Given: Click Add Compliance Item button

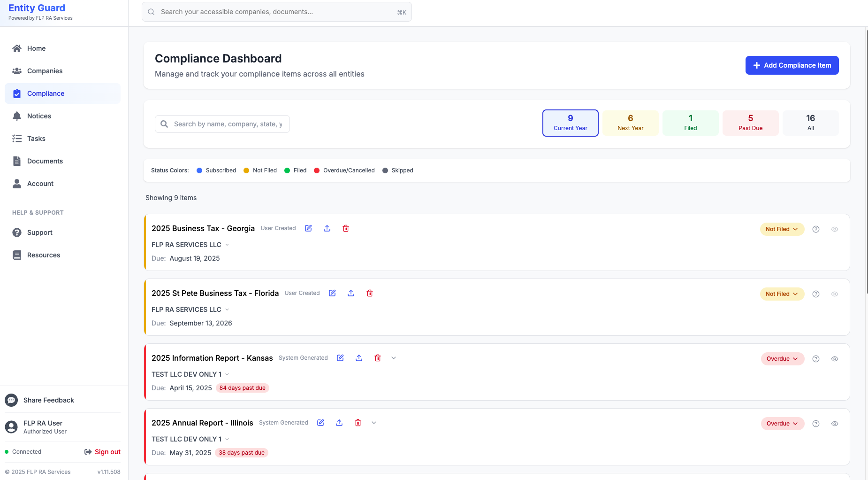Looking at the screenshot, I should [792, 65].
